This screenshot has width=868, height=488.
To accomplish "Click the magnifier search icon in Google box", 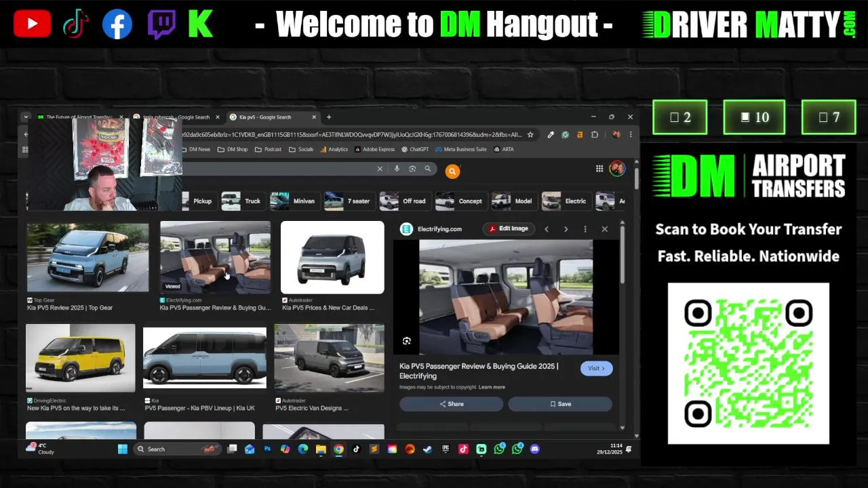I will (428, 169).
